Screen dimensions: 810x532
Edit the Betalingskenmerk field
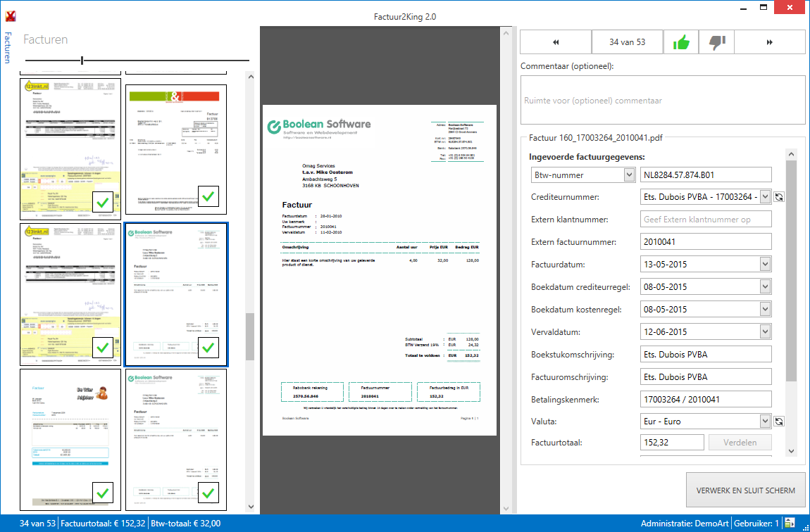tap(706, 400)
